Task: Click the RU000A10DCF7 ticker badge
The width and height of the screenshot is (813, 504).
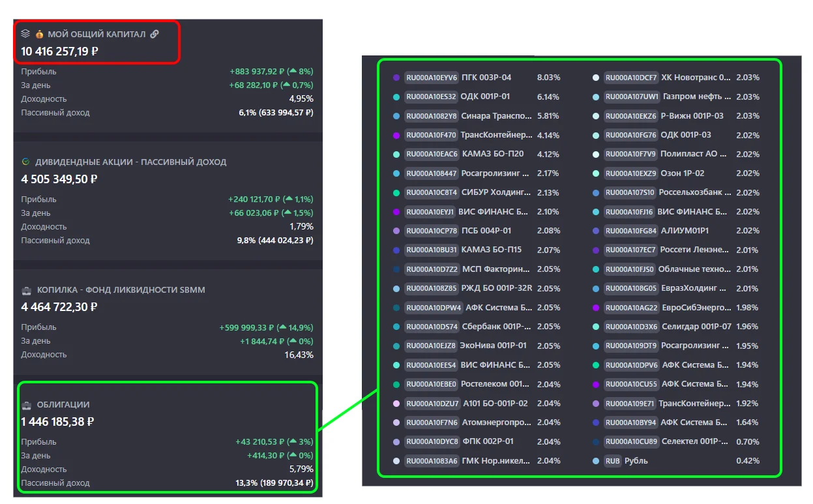Action: click(630, 78)
